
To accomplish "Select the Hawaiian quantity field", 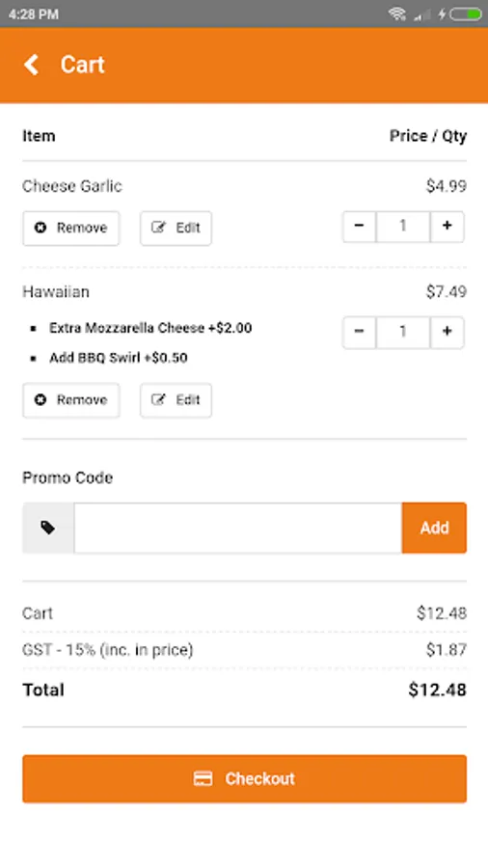I will pyautogui.click(x=403, y=332).
